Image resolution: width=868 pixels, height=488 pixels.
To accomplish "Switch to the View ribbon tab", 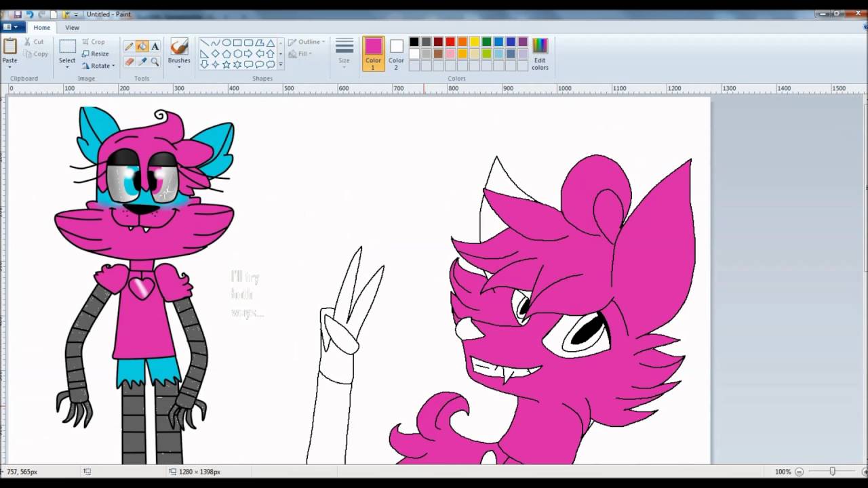I will click(x=72, y=27).
